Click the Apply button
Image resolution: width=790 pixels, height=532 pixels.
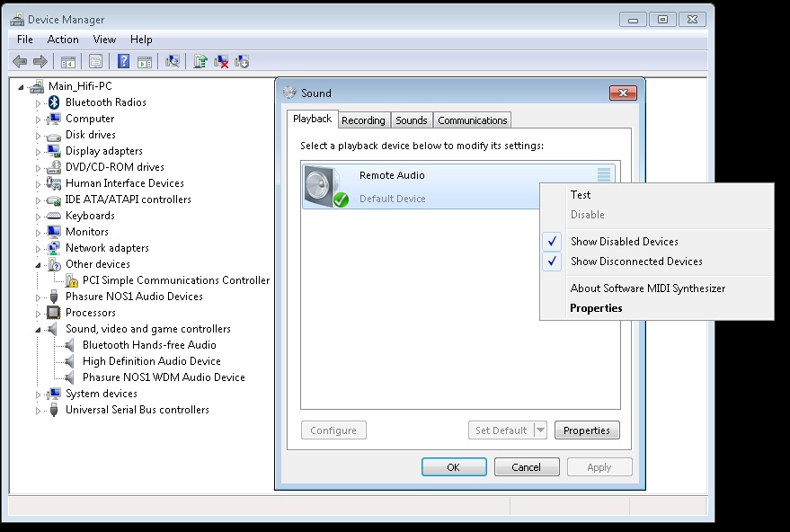[599, 467]
